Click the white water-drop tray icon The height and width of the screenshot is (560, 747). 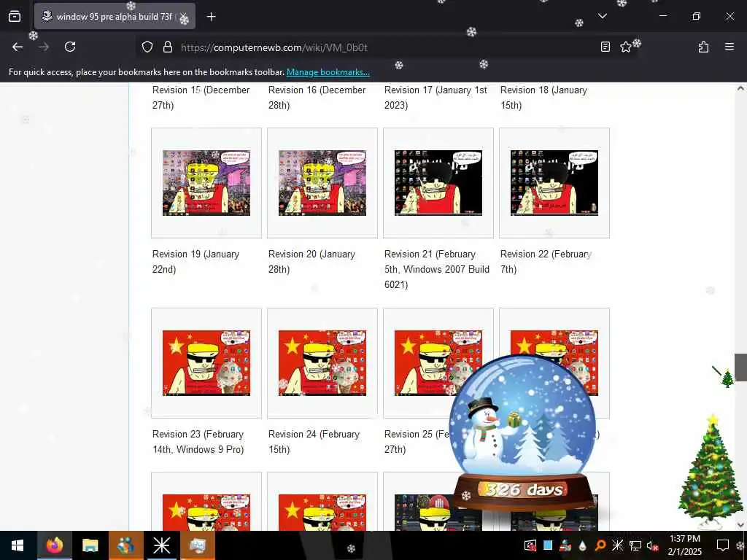click(582, 545)
